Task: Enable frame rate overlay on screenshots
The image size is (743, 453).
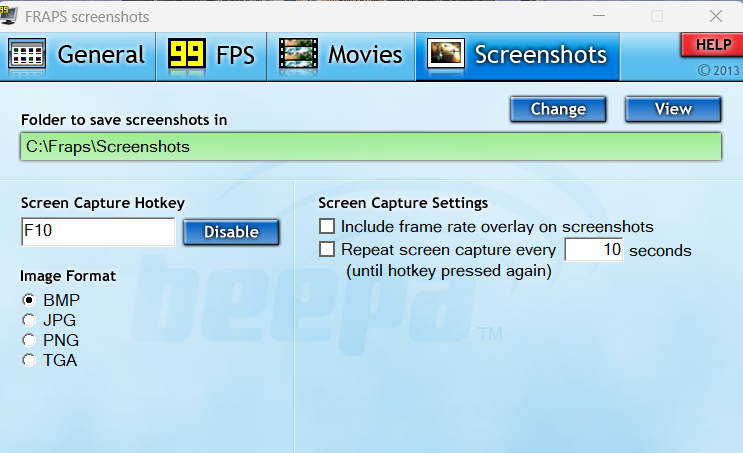Action: (x=327, y=226)
